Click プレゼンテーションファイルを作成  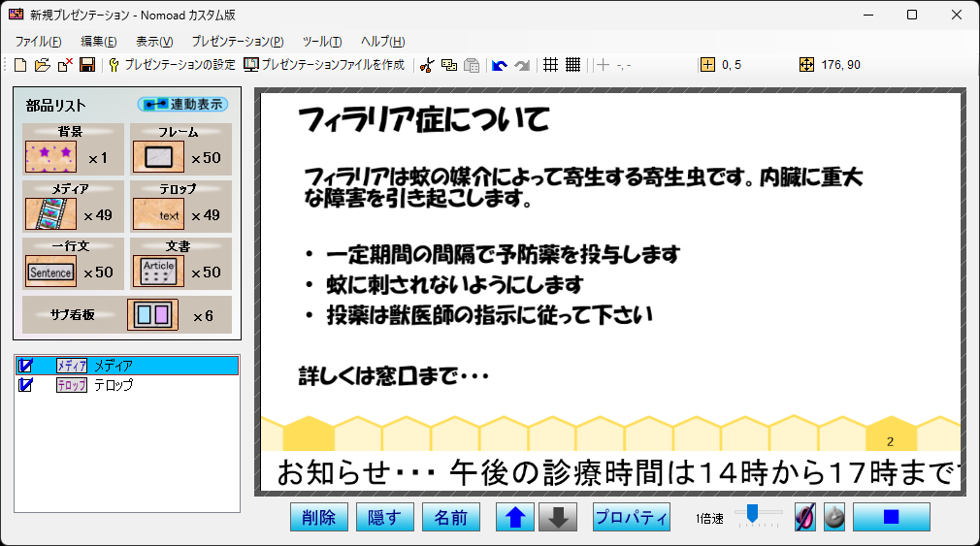click(x=324, y=65)
